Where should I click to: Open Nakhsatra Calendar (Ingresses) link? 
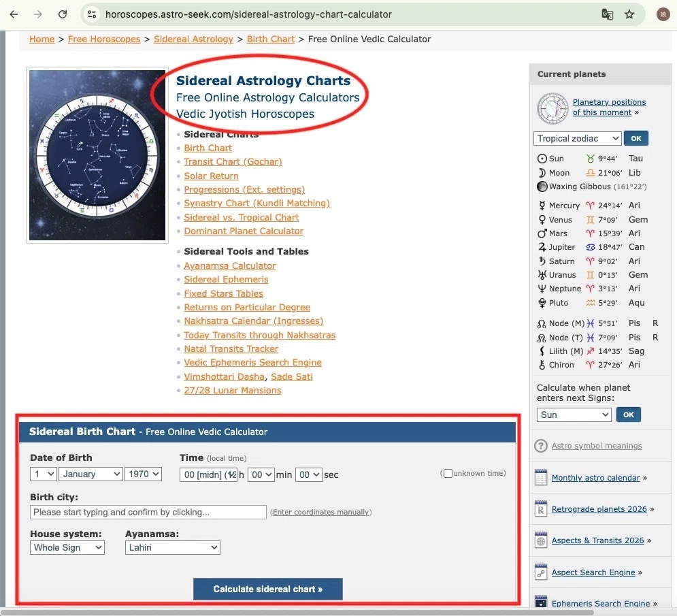(253, 321)
